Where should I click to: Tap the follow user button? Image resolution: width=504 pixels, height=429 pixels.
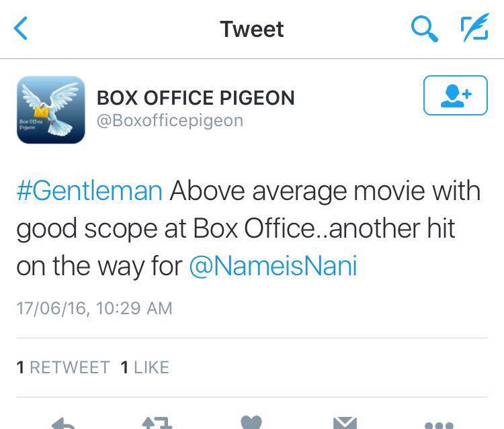point(455,95)
